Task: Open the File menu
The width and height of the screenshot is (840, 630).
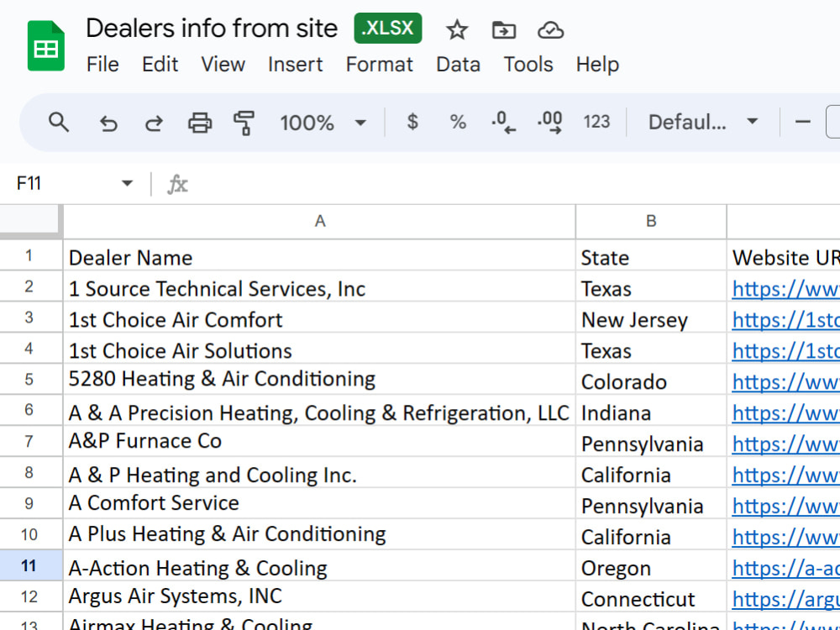Action: click(x=102, y=65)
